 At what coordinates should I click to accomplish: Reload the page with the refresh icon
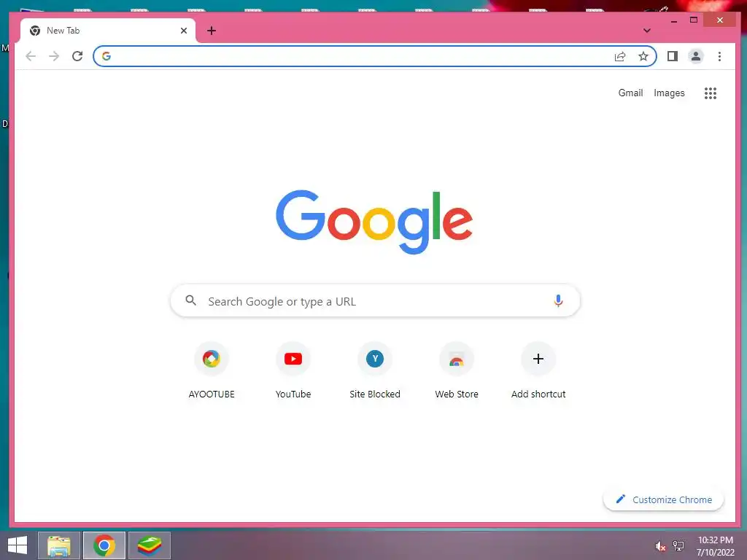(77, 56)
